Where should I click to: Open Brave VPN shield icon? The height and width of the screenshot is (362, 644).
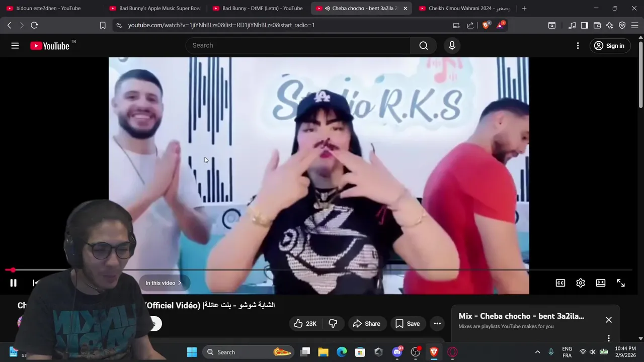622,25
